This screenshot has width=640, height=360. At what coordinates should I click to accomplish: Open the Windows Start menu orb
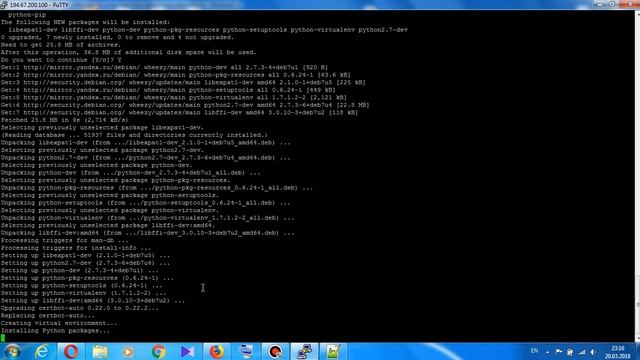pyautogui.click(x=12, y=351)
